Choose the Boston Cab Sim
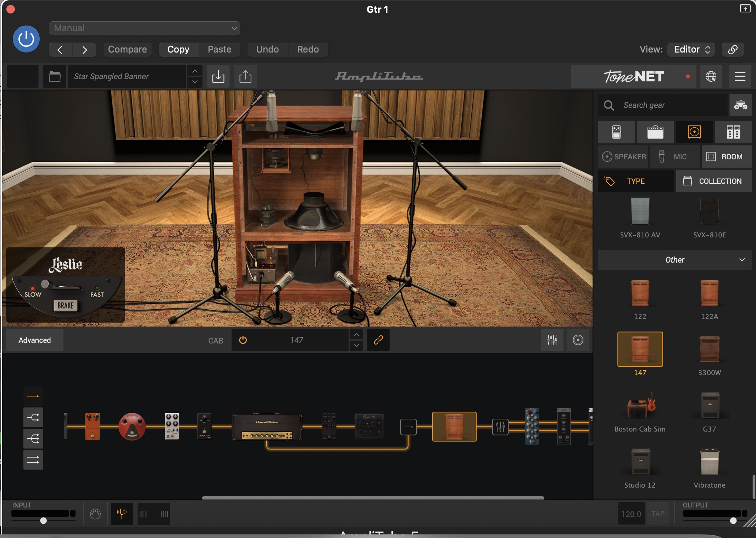Viewport: 756px width, 538px height. click(640, 412)
